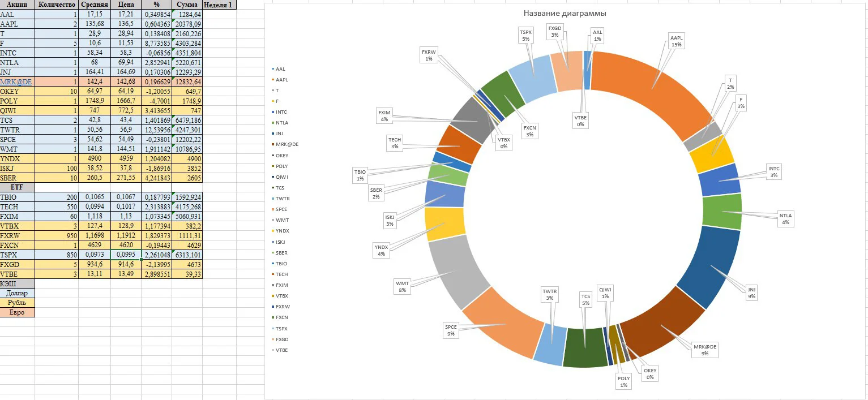Select the 'Доллар' cell
The height and width of the screenshot is (400, 868).
click(x=18, y=293)
